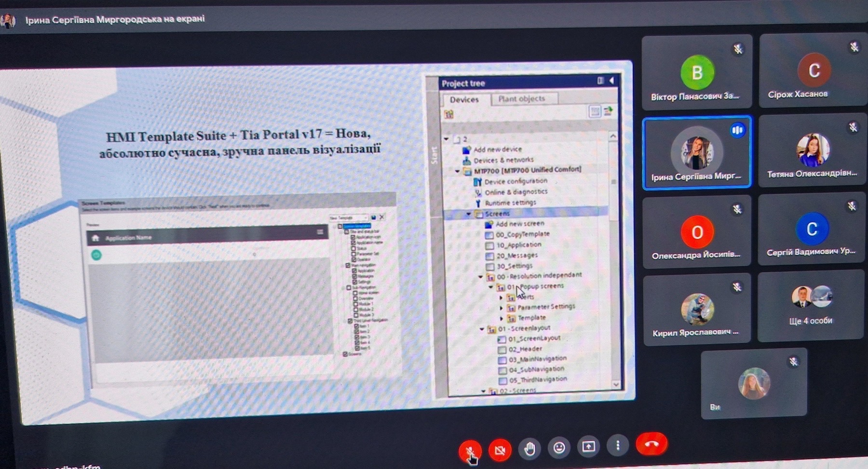Unmute the microphone in the call bar
Screen dimensions: 868x469
pyautogui.click(x=470, y=450)
